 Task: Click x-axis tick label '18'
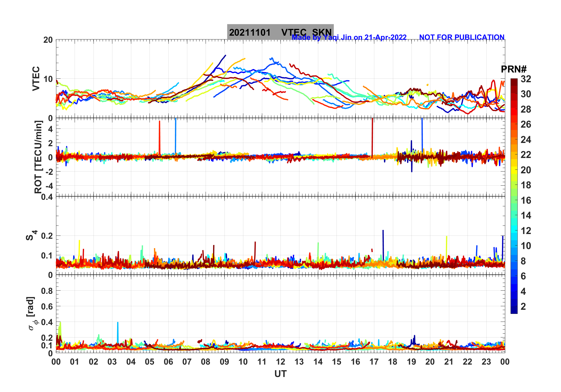(x=393, y=362)
